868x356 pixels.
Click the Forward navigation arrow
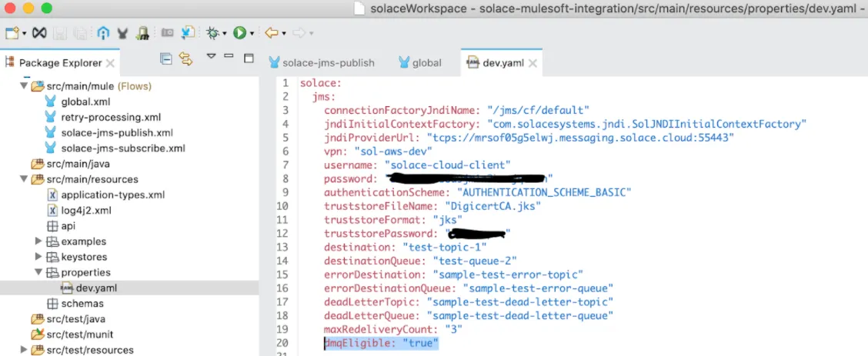(299, 33)
